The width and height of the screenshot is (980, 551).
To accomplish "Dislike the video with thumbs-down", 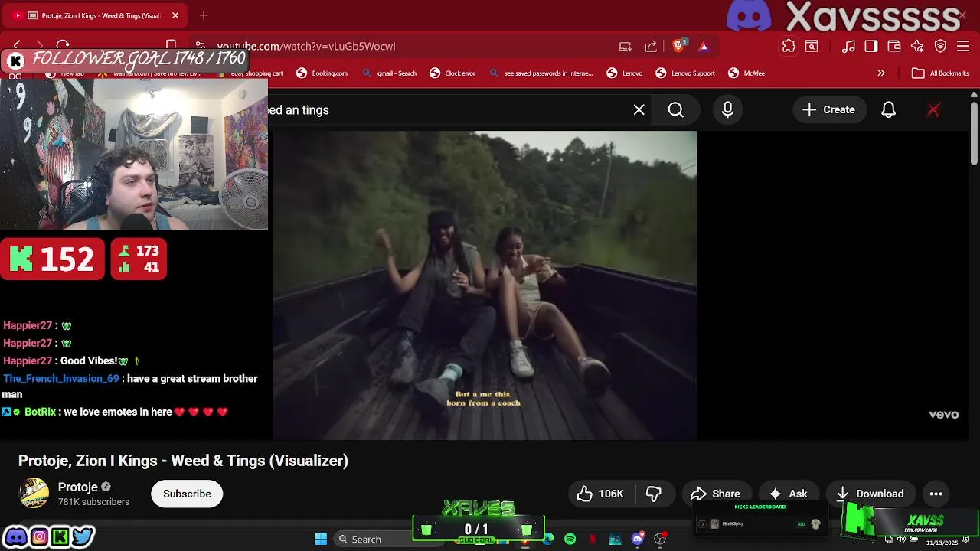I will point(655,494).
